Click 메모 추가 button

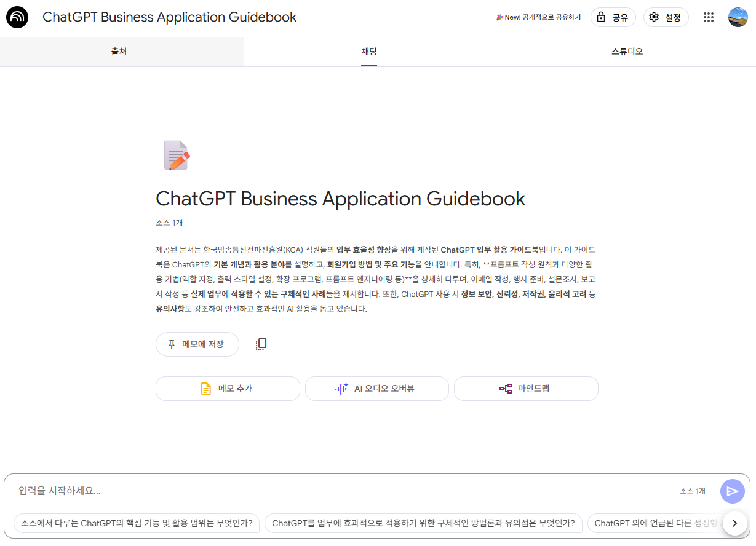tap(228, 389)
